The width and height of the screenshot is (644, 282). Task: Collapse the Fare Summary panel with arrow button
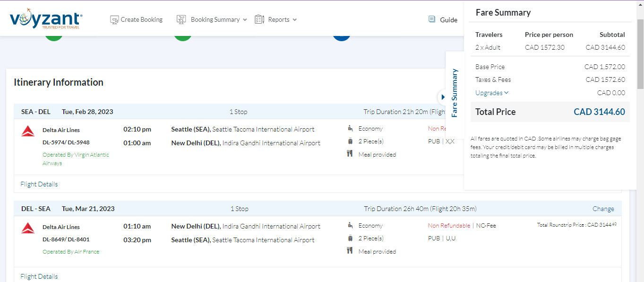tap(443, 97)
